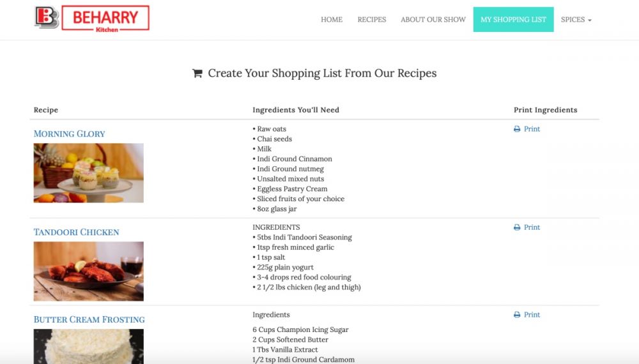The width and height of the screenshot is (639, 364).
Task: Expand the Spices dropdown menu
Action: [576, 20]
